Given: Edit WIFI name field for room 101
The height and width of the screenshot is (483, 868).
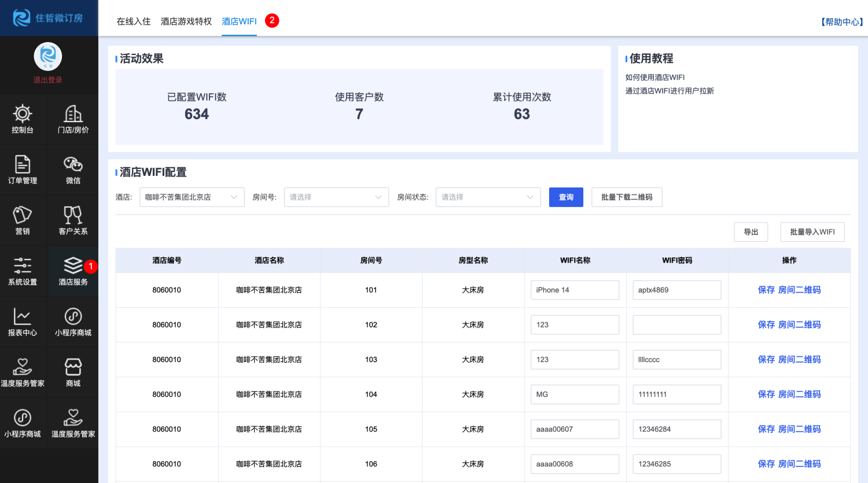Looking at the screenshot, I should (575, 290).
